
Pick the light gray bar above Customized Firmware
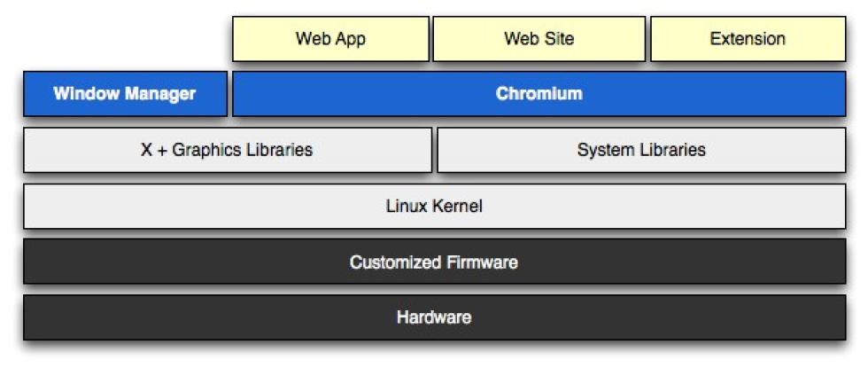click(434, 207)
